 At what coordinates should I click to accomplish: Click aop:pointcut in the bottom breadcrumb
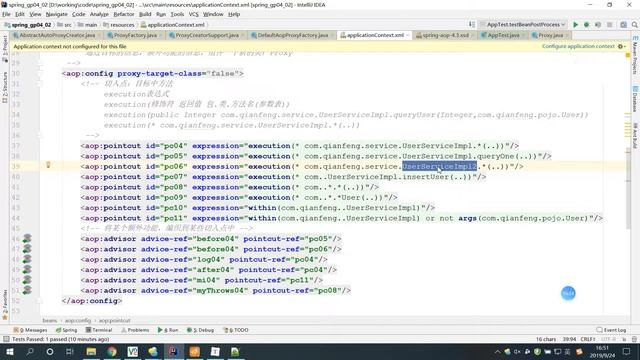[x=114, y=321]
